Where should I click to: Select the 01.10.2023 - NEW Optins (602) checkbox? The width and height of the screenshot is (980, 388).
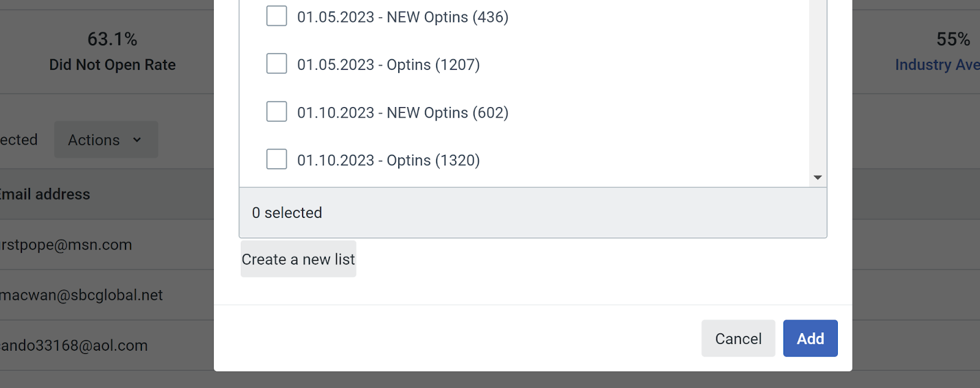276,111
